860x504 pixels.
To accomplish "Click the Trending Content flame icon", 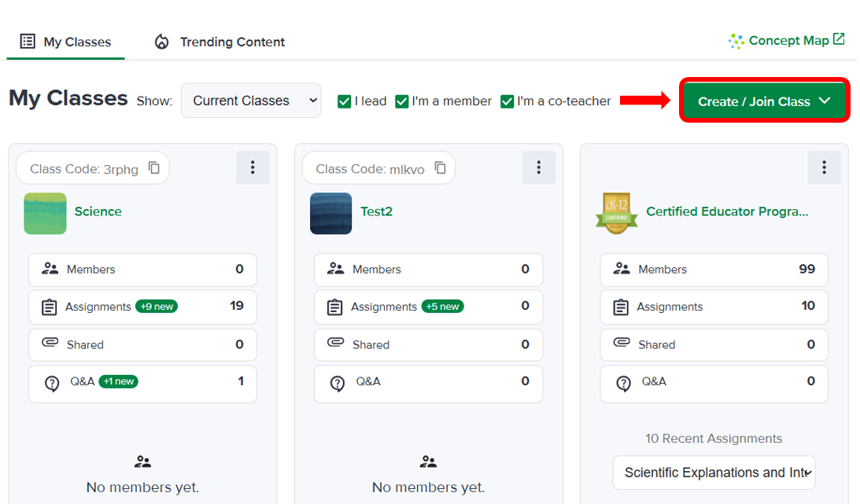I will coord(162,42).
